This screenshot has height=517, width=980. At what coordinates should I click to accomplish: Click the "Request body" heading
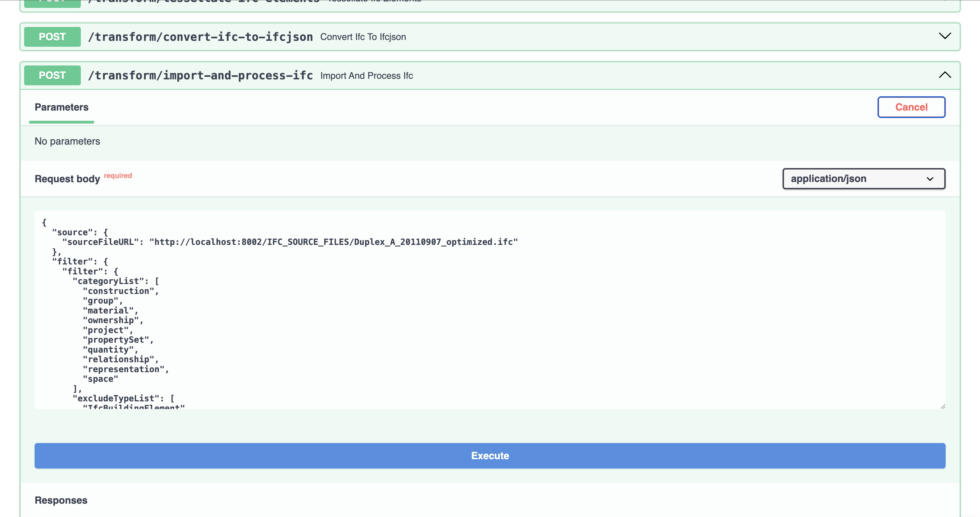[67, 179]
